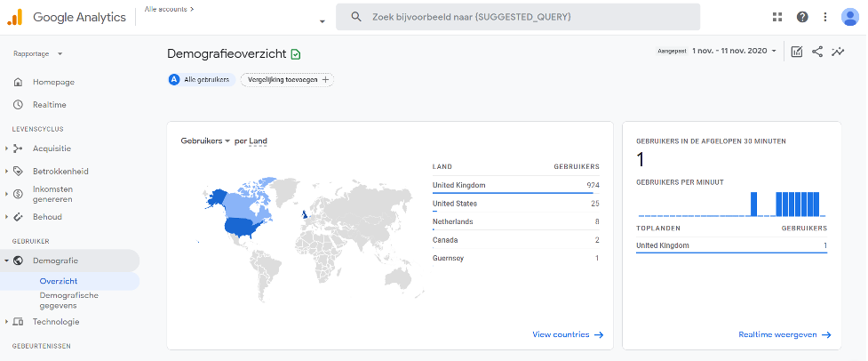Click the LAND column header
The height and width of the screenshot is (361, 868).
[442, 166]
